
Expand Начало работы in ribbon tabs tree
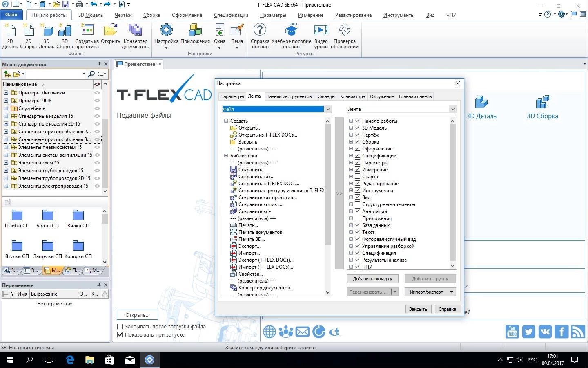click(351, 121)
